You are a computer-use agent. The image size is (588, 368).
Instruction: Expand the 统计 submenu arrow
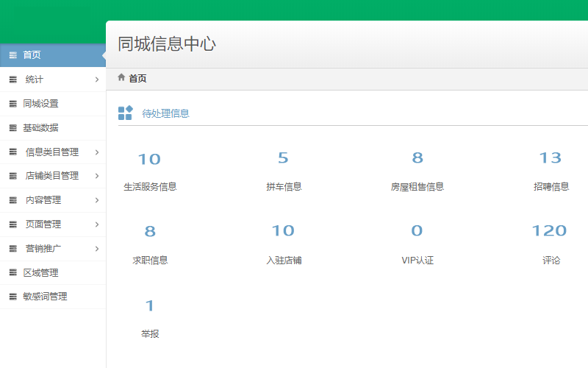[97, 79]
